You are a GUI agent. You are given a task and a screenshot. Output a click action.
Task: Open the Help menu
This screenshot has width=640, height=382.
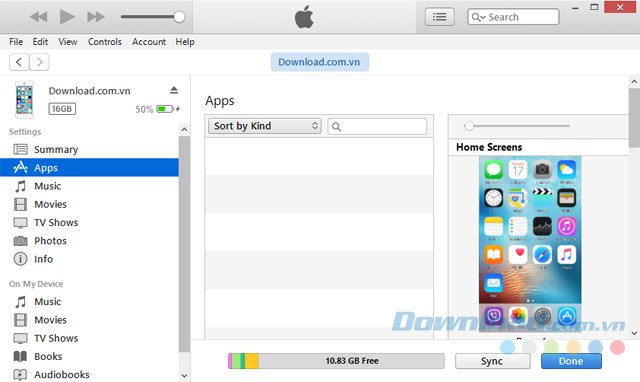tap(184, 42)
